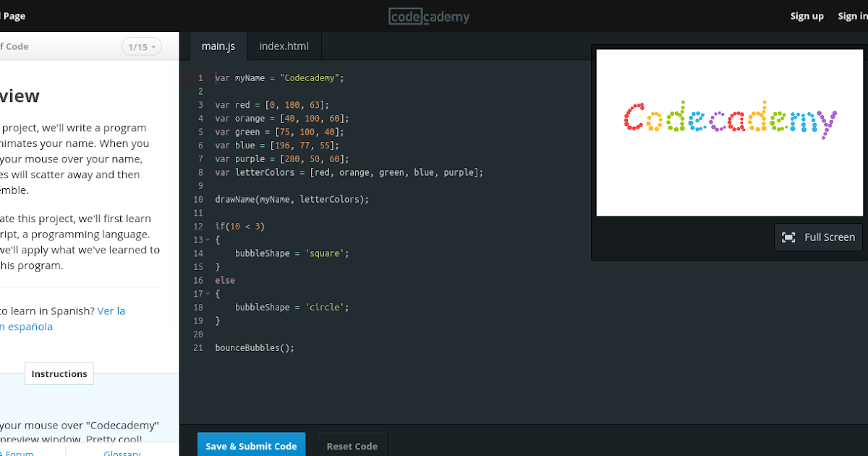Click the bounceBubbles(); line
The width and height of the screenshot is (868, 456).
(255, 348)
